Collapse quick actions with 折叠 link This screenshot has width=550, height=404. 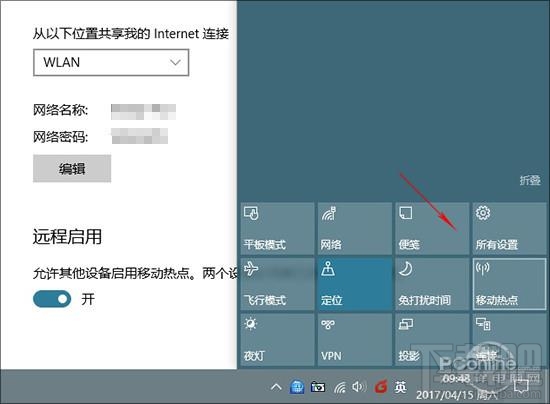[x=530, y=180]
